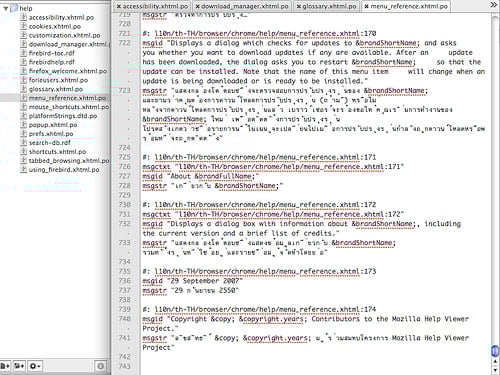Click the scrollbar down arrow

coord(495,369)
